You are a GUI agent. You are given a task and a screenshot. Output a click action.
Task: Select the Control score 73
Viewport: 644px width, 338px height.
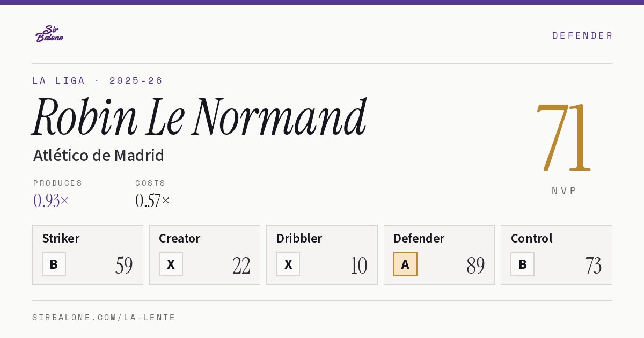[593, 266]
